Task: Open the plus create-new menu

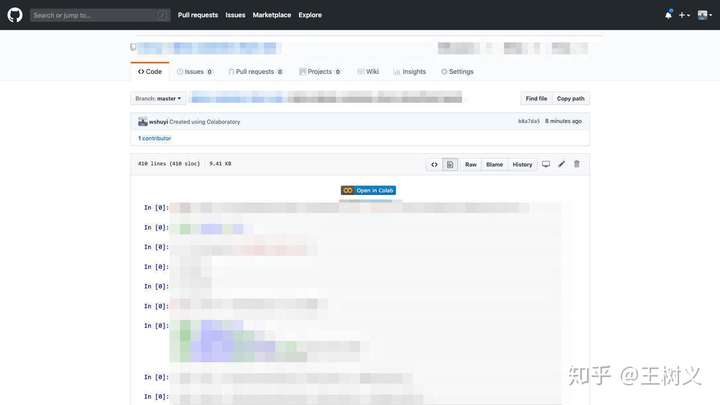Action: point(684,15)
